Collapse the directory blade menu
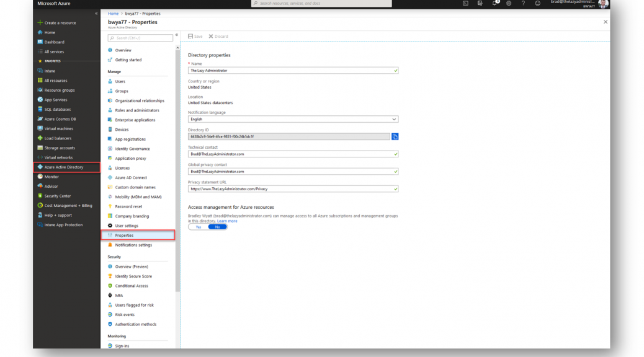This screenshot has width=644, height=357. coord(177,35)
